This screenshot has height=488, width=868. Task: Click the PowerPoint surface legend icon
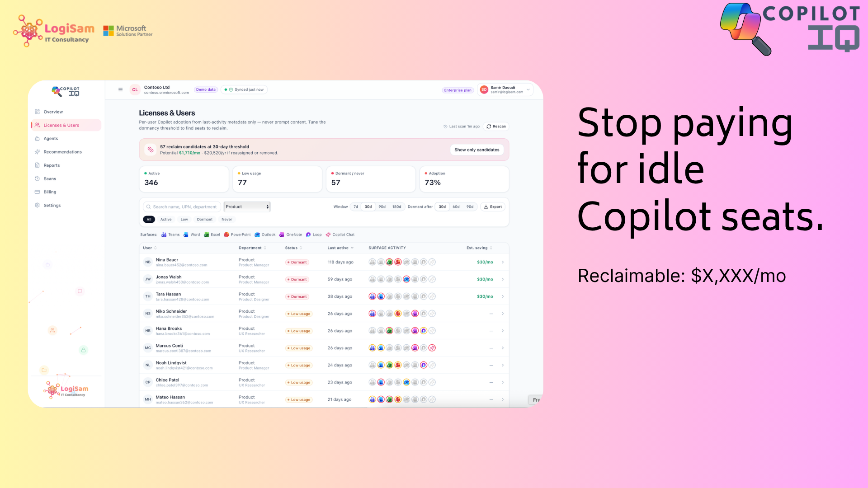point(226,235)
